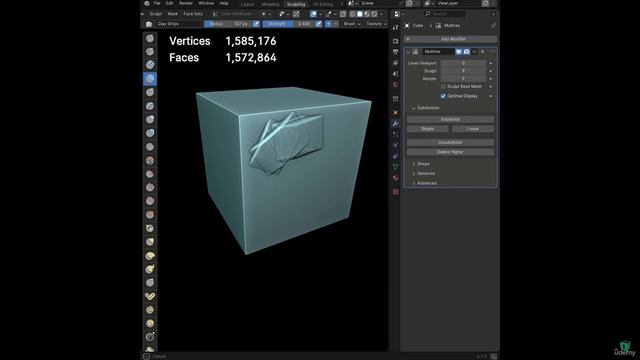
Task: Select the Crease brush
Action: click(150, 147)
